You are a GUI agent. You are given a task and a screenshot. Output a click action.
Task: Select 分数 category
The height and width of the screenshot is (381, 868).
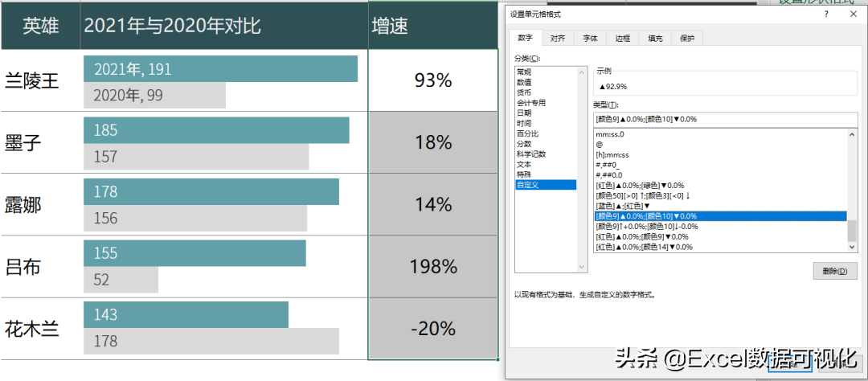(545, 143)
